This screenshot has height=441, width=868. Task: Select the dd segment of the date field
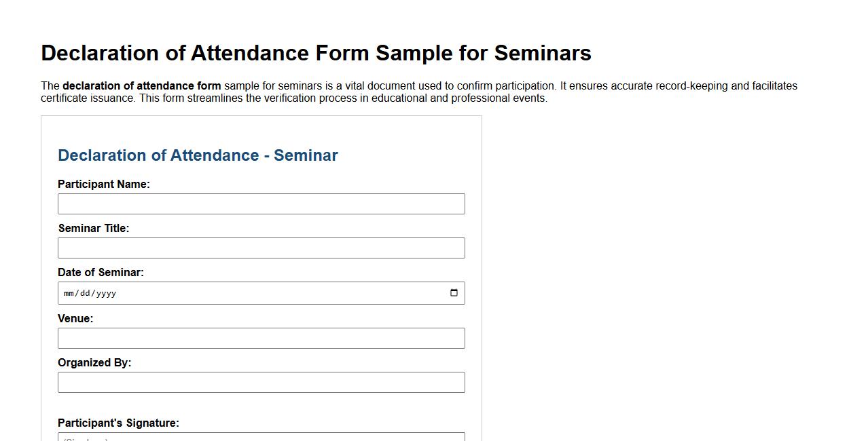pyautogui.click(x=85, y=293)
